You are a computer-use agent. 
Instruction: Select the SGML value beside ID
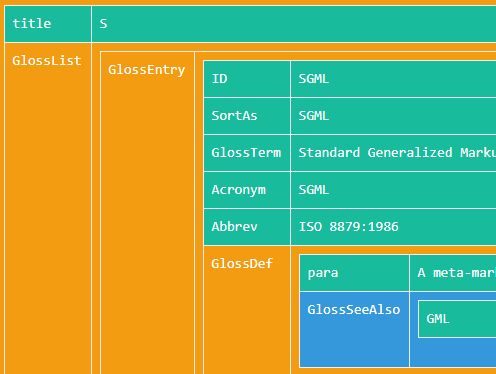[394, 79]
